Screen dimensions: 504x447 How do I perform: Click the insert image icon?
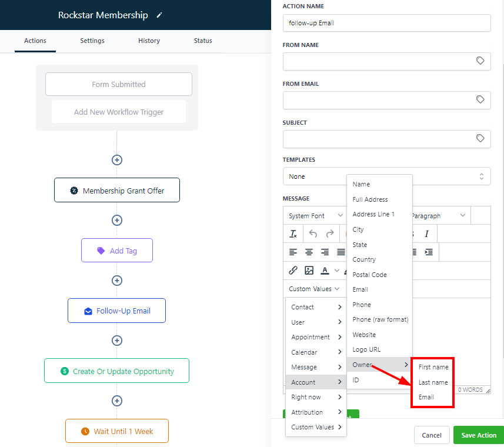click(309, 271)
